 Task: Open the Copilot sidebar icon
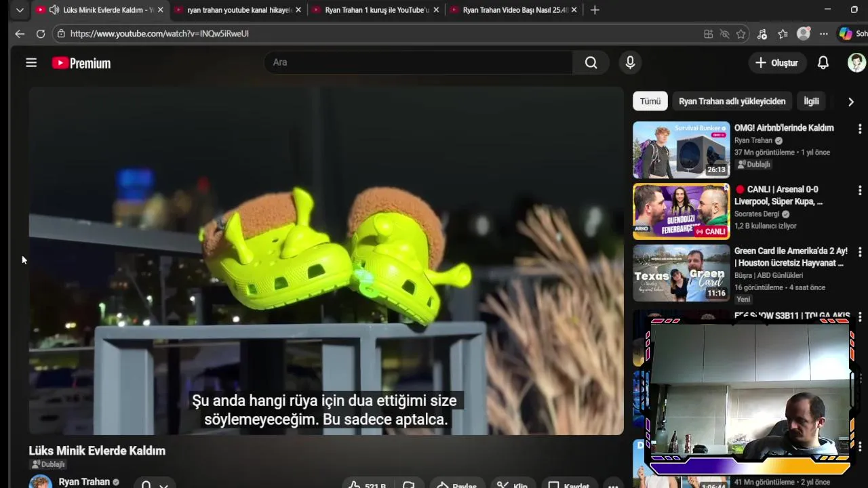(x=846, y=34)
